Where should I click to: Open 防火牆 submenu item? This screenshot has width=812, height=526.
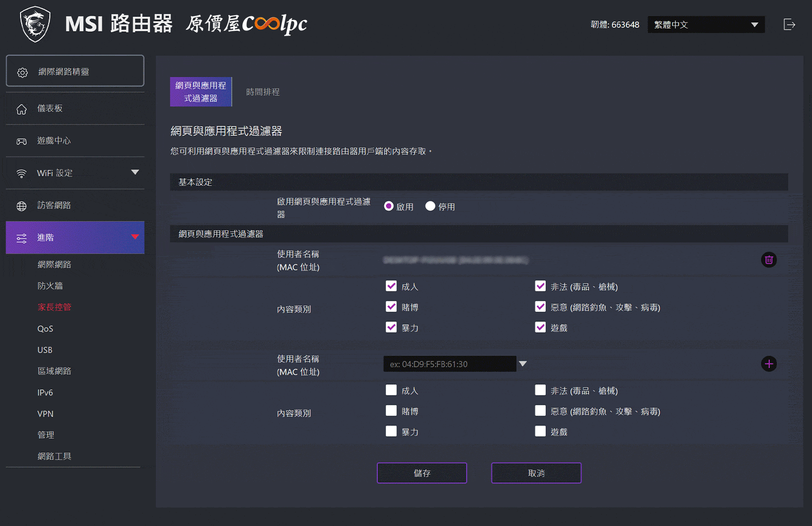50,286
